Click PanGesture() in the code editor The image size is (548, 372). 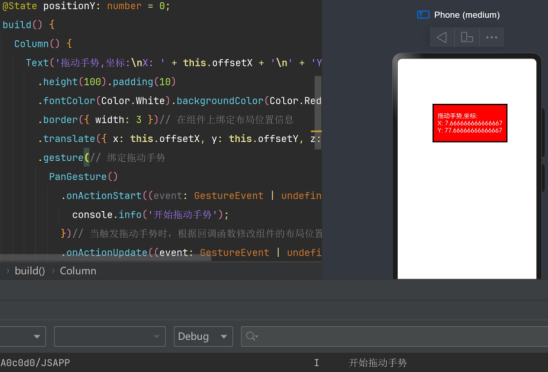click(x=83, y=177)
